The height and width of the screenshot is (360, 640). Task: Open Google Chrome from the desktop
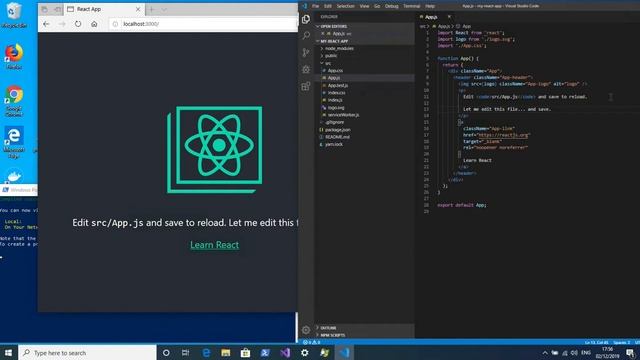click(14, 101)
